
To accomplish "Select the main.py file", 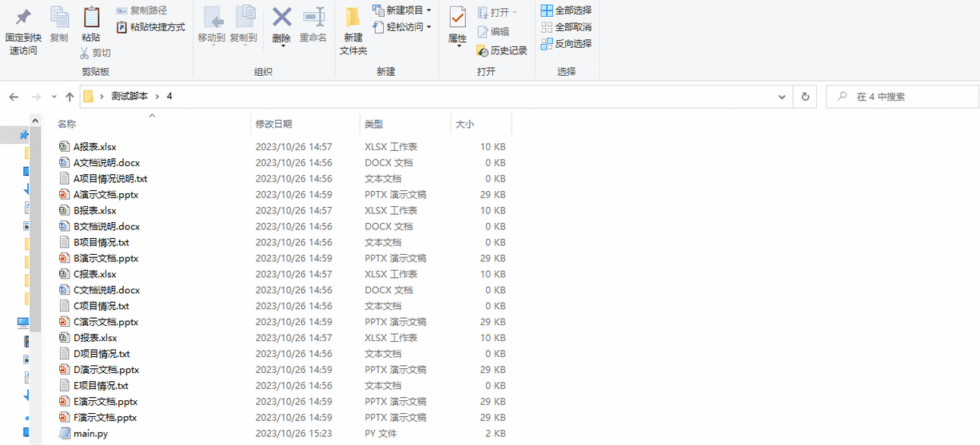I will [x=90, y=433].
